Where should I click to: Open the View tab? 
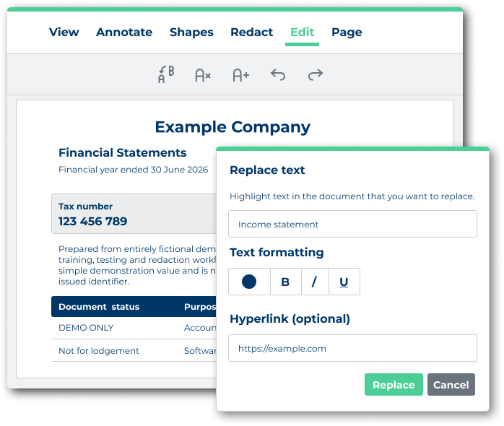pos(64,32)
